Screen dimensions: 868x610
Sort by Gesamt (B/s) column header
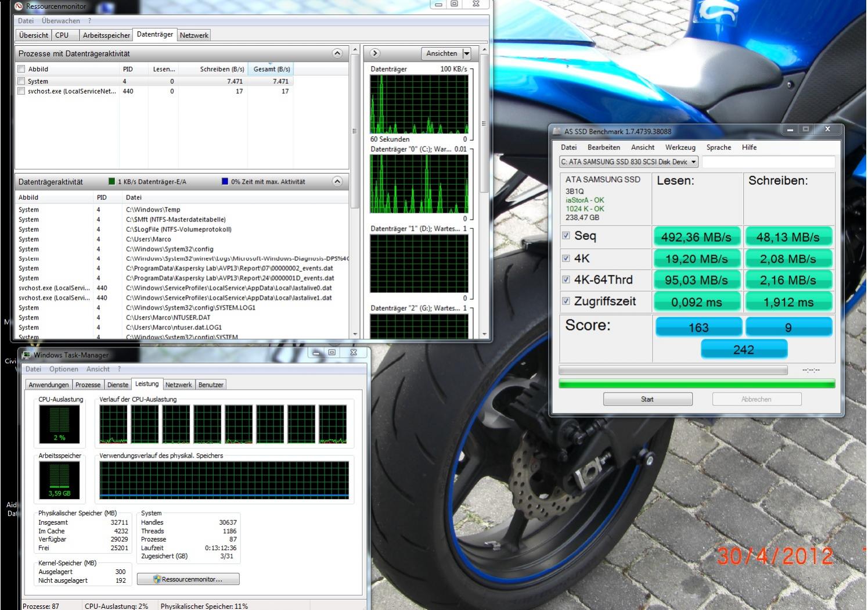271,69
